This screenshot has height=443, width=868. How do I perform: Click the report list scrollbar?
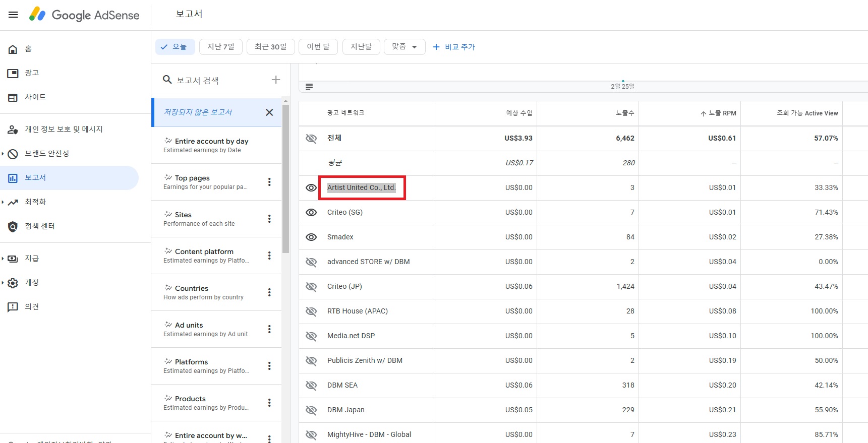coord(286,178)
